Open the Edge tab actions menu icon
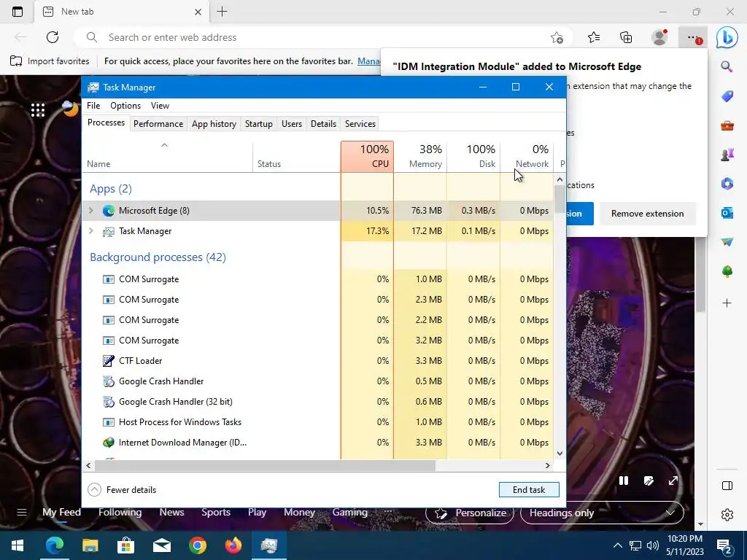The image size is (747, 560). [x=18, y=12]
